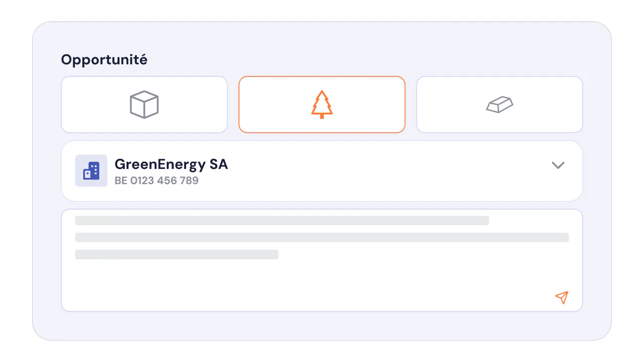This screenshot has width=644, height=362.
Task: Click empty space below the placeholder lines
Action: pos(302,284)
